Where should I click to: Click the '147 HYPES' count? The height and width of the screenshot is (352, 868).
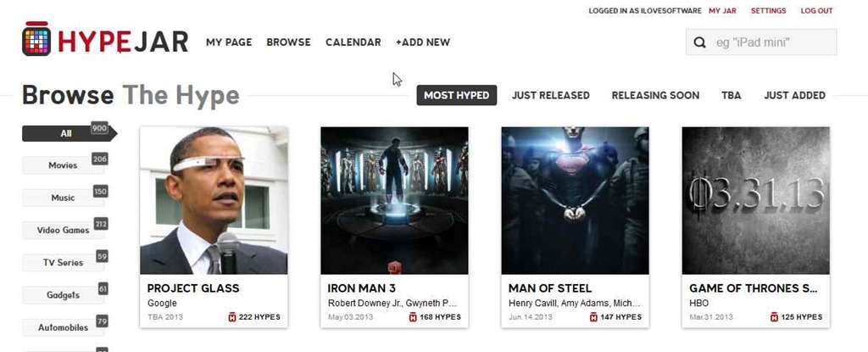tap(621, 317)
